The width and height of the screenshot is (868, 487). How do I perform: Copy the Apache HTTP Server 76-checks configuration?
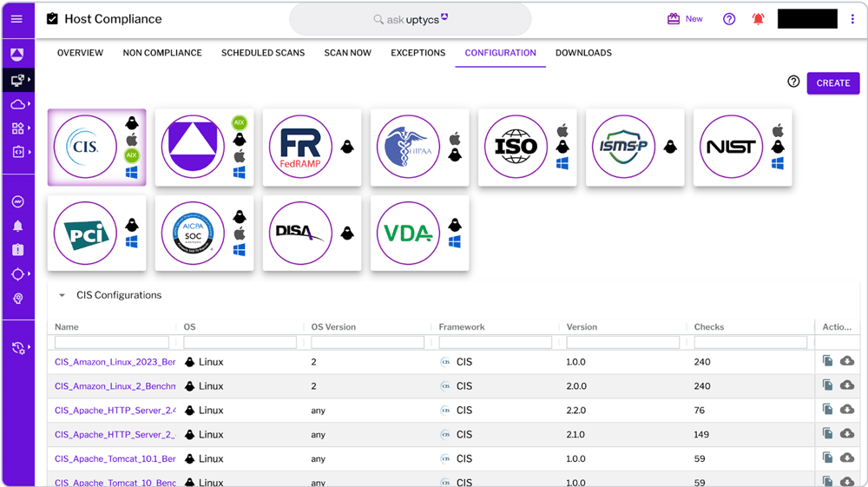point(827,410)
